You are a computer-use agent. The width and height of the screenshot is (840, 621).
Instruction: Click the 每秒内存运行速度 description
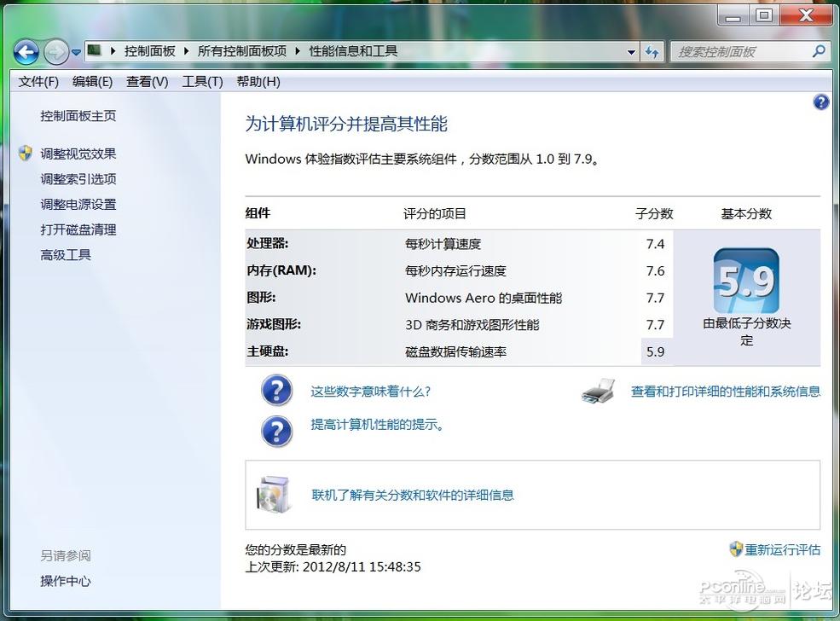(456, 270)
